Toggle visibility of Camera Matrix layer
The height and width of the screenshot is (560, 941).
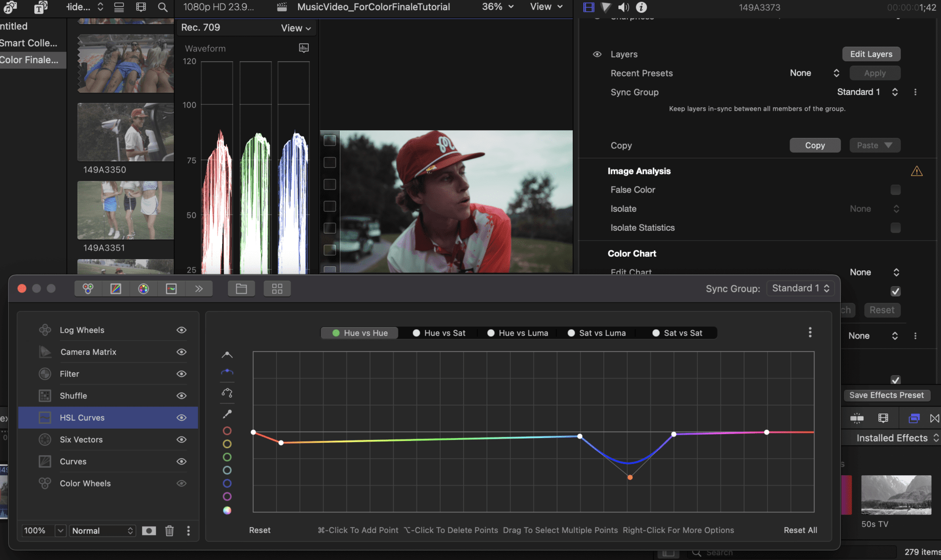tap(182, 352)
